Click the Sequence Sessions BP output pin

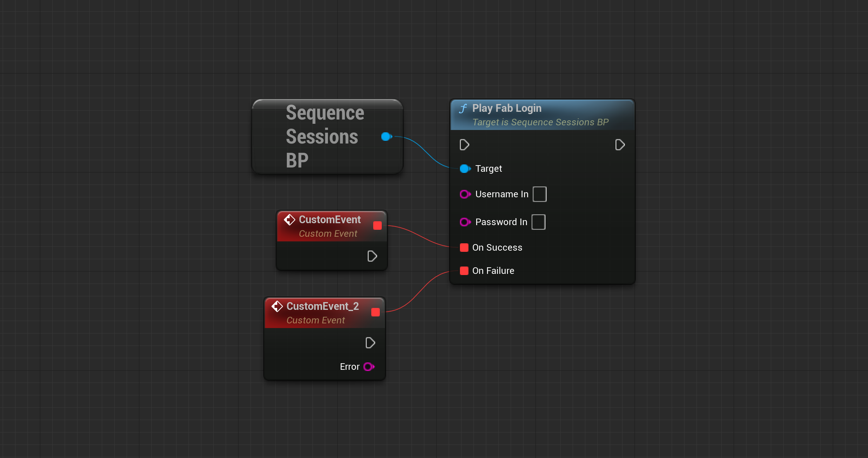point(386,137)
